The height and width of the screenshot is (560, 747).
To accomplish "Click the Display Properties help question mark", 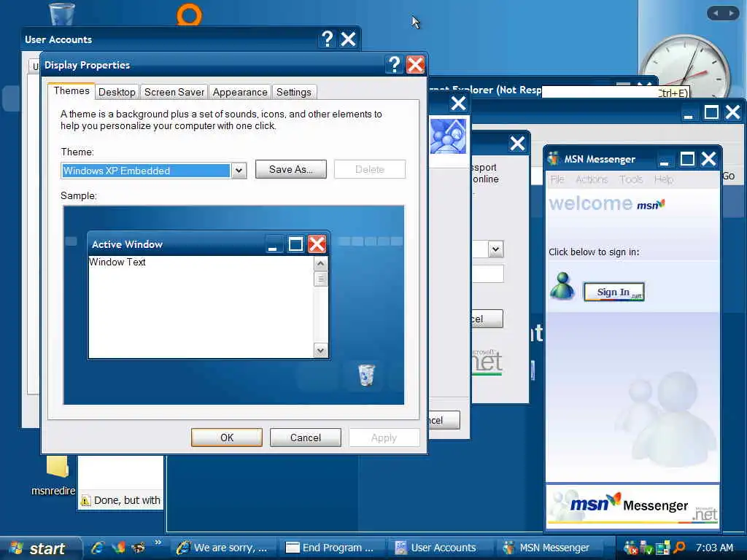I will click(394, 64).
